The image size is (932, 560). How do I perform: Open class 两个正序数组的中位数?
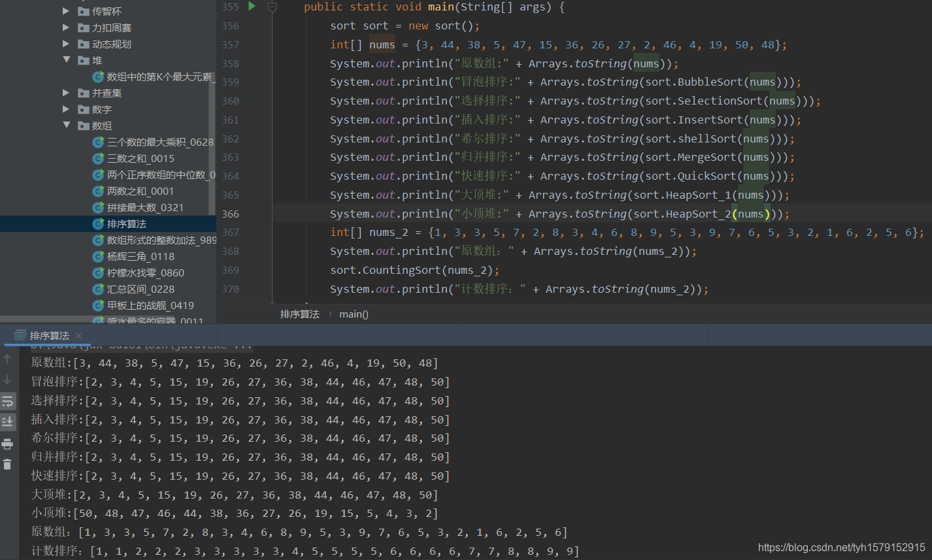(x=161, y=174)
